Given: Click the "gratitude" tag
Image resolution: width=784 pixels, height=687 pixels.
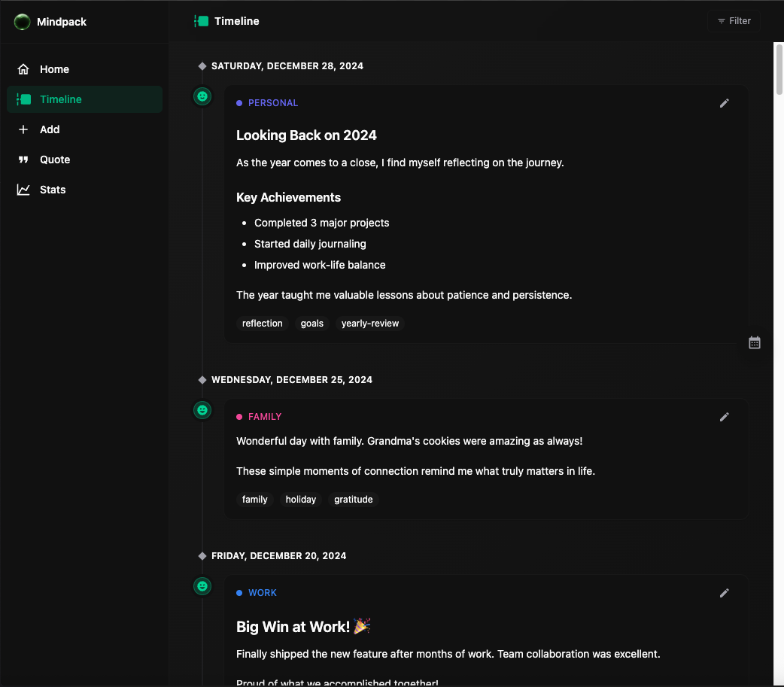Looking at the screenshot, I should click(x=353, y=499).
